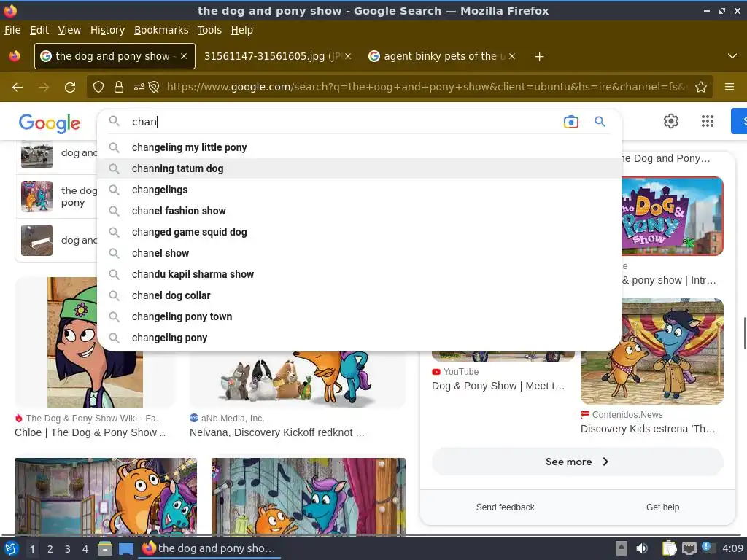Open the Firefox View icon in tab bar
The width and height of the screenshot is (747, 560).
click(x=15, y=56)
